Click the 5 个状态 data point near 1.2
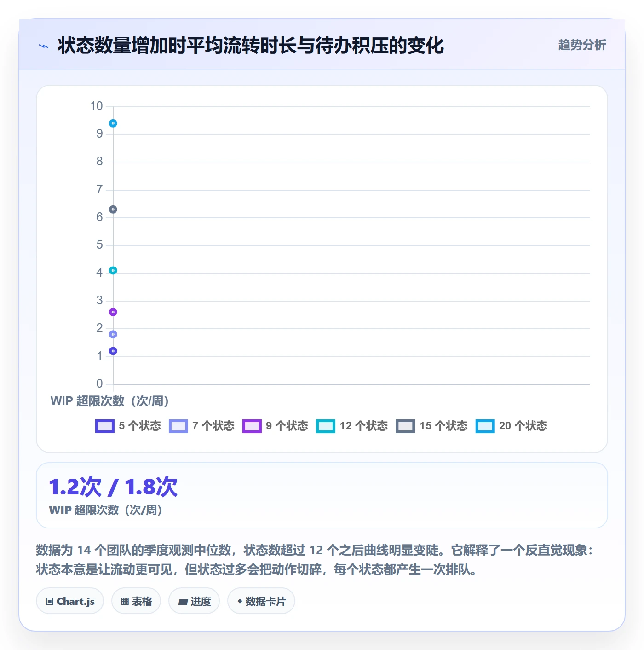 click(113, 351)
